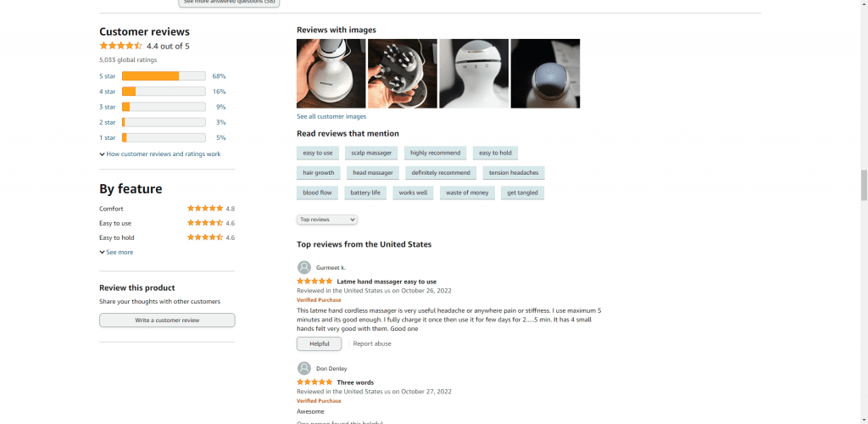Image resolution: width=868 pixels, height=424 pixels.
Task: Click Write a customer review button
Action: [167, 320]
